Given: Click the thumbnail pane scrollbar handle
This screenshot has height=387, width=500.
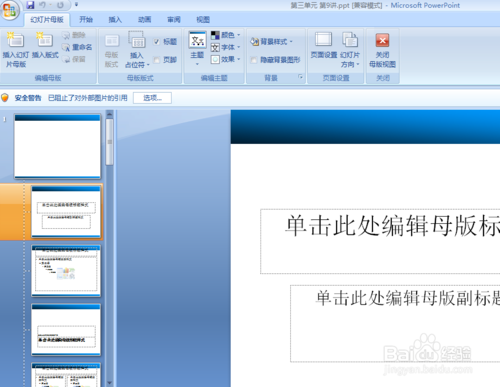Looking at the screenshot, I should (109, 142).
